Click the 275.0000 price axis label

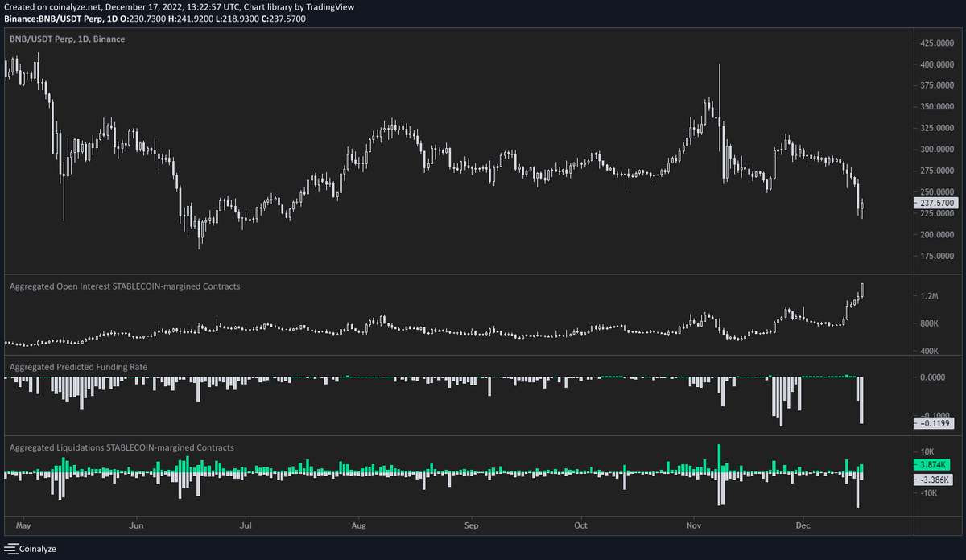(938, 171)
